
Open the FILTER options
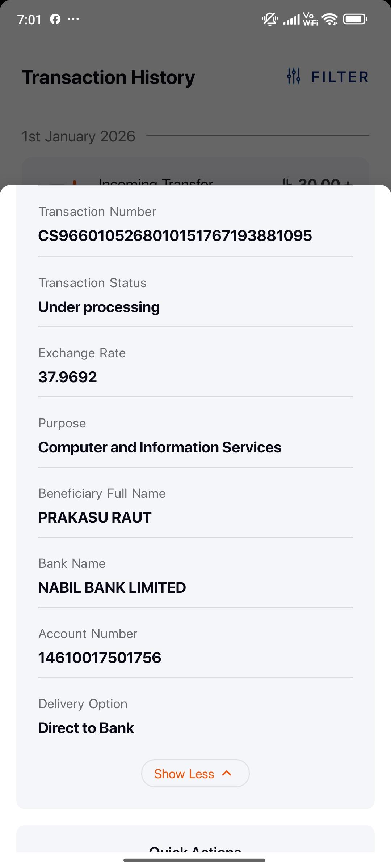(340, 77)
